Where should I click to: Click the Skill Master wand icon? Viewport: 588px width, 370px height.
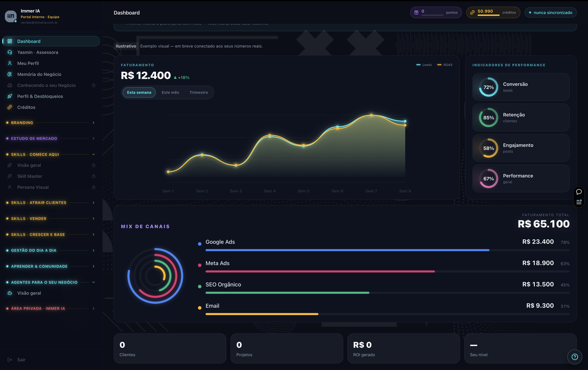10,176
